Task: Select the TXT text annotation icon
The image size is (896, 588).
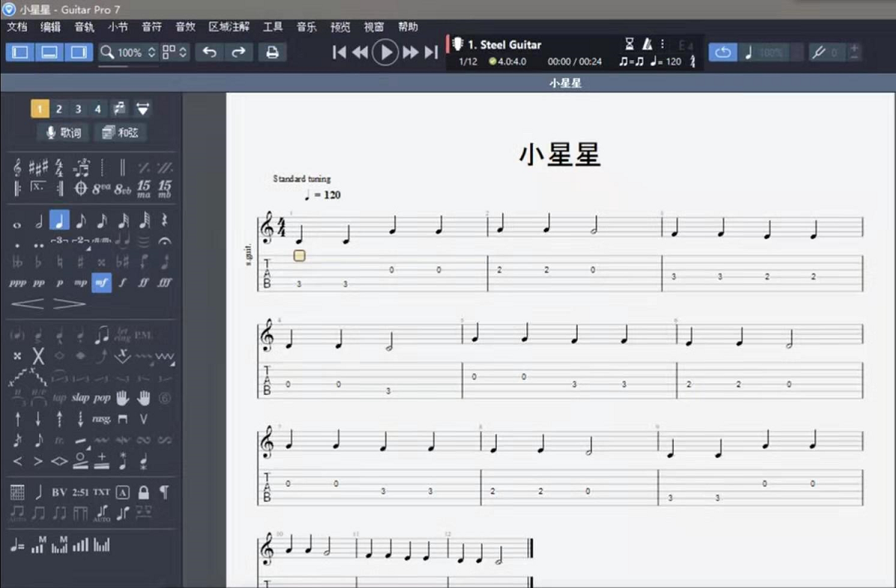Action: point(101,491)
